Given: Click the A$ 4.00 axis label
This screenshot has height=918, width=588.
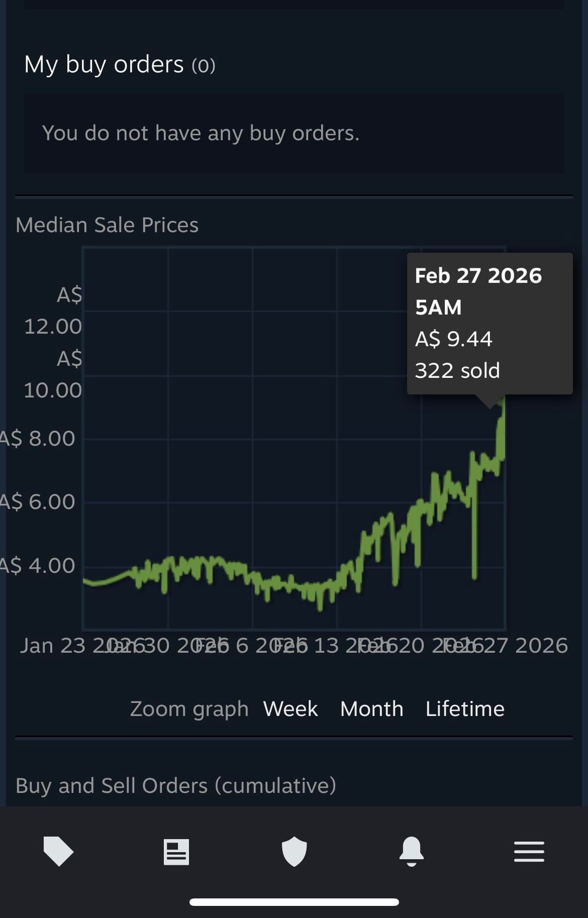Looking at the screenshot, I should 38,565.
